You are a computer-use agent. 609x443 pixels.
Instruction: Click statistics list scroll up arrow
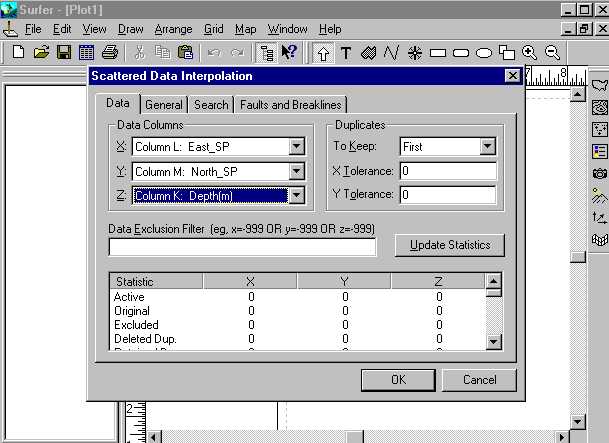(494, 281)
